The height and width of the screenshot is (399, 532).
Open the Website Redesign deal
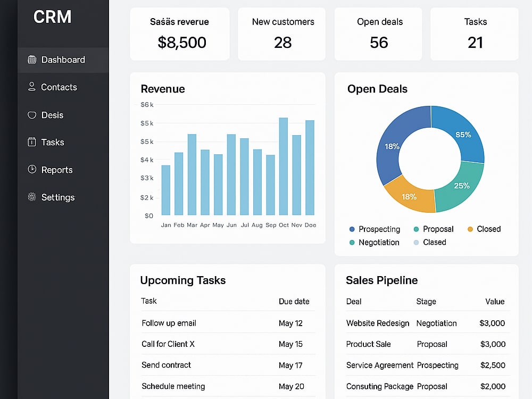tap(378, 323)
